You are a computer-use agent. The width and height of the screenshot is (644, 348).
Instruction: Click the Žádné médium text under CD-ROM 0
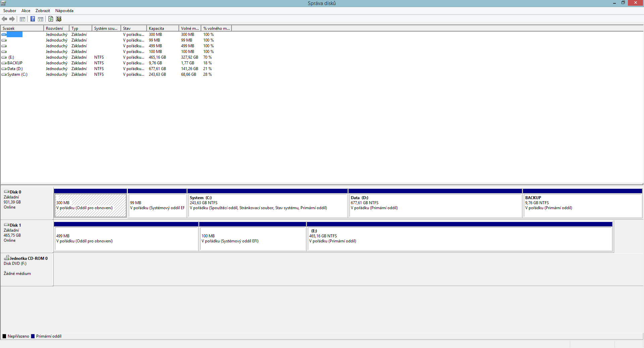pos(17,274)
